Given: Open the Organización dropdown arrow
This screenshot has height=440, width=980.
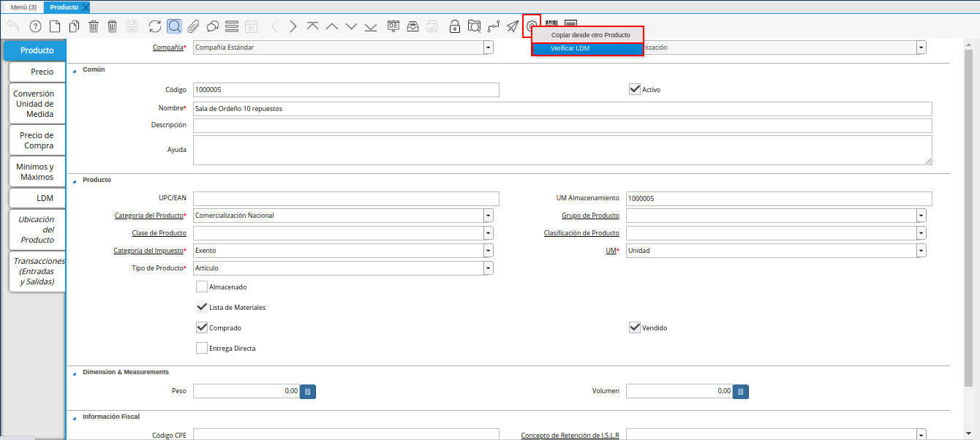Looking at the screenshot, I should (921, 48).
